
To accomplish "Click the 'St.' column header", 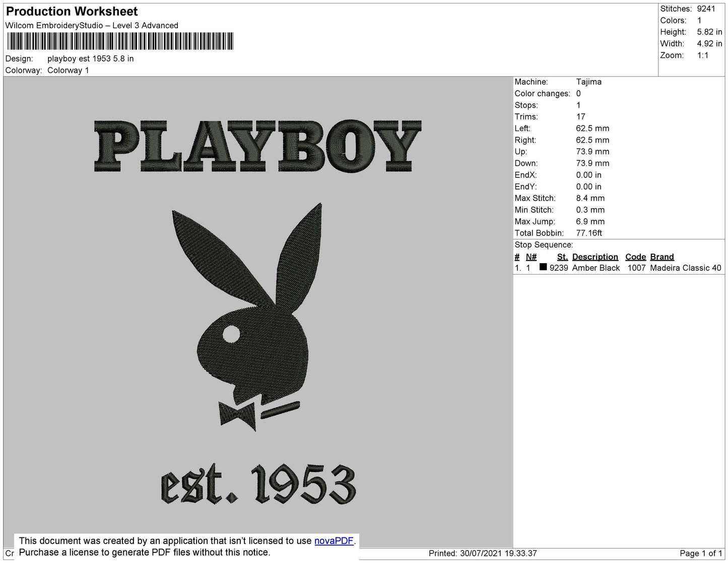I will [x=562, y=257].
